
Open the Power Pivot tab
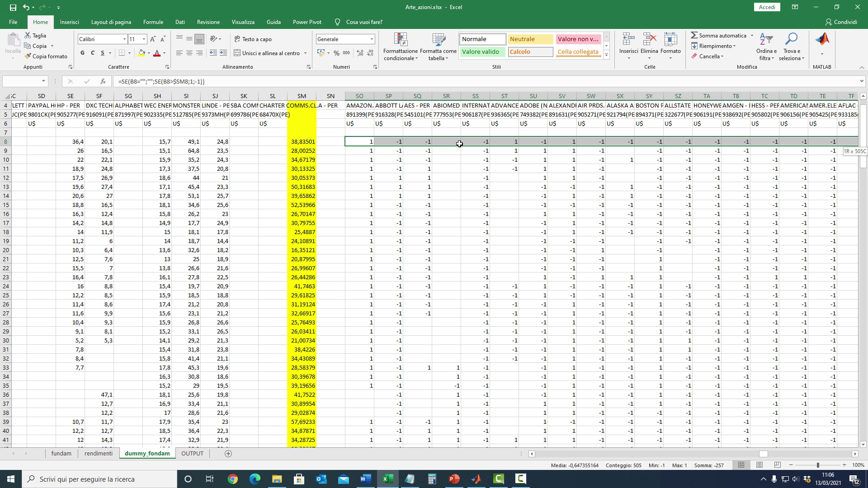coord(307,22)
